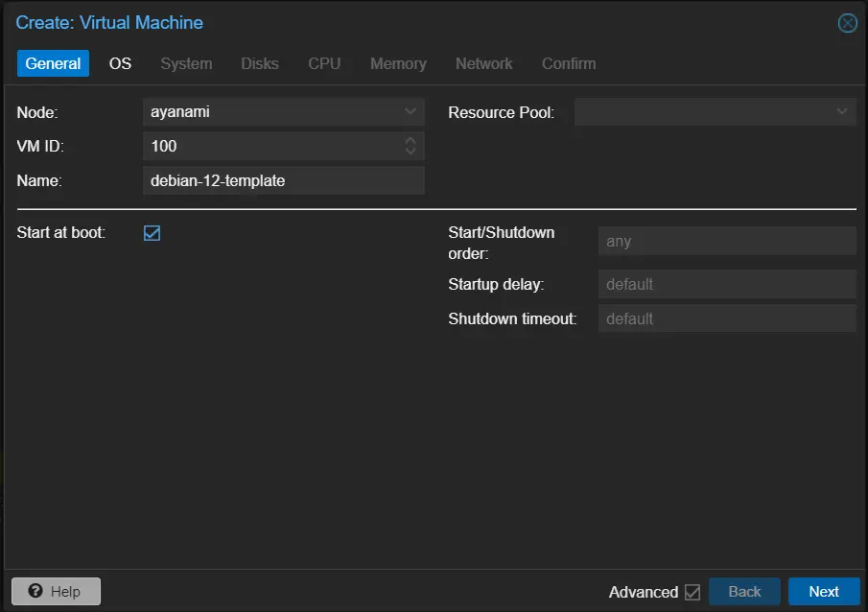868x612 pixels.
Task: Switch to the OS tab
Action: [120, 63]
